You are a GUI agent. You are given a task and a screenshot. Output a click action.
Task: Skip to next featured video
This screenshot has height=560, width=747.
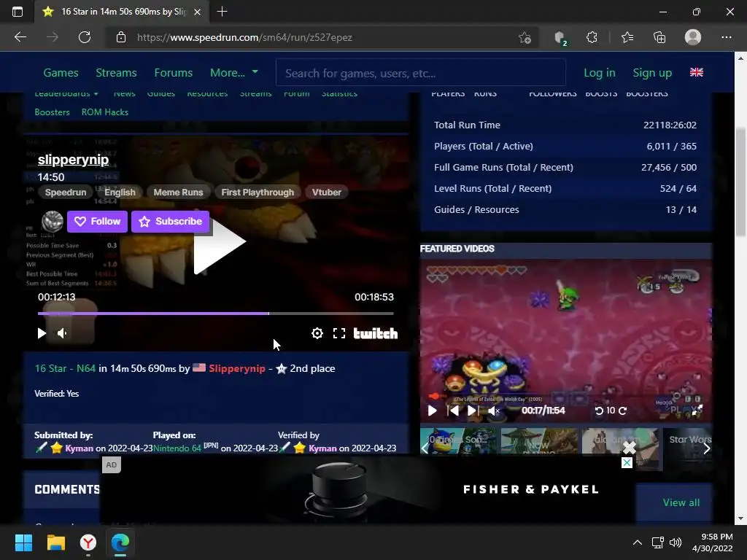[473, 411]
